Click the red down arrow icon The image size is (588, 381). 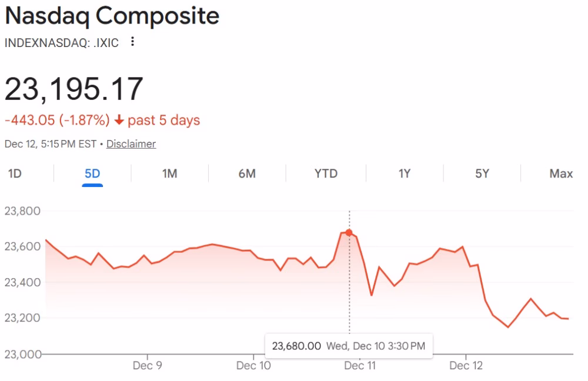(x=119, y=121)
